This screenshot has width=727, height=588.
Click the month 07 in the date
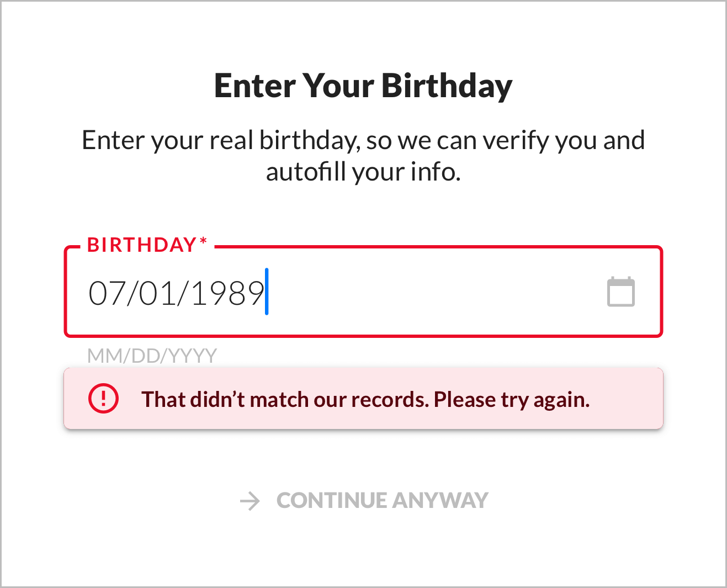tap(107, 293)
